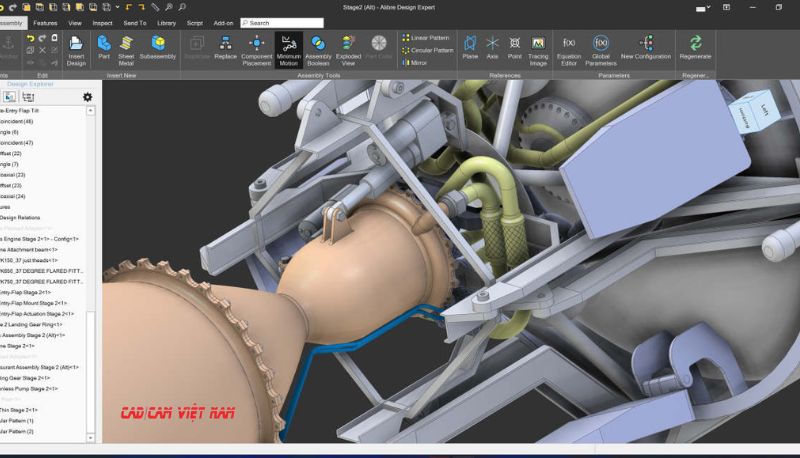The image size is (800, 458).
Task: Switch Design Explorer to first view mode
Action: 9,97
